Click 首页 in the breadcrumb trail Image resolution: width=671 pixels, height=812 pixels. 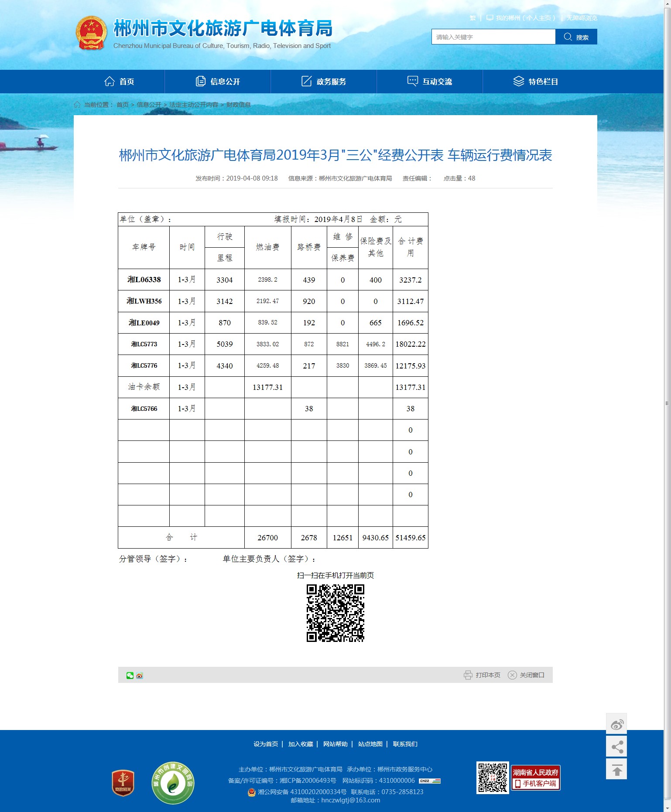(x=123, y=105)
